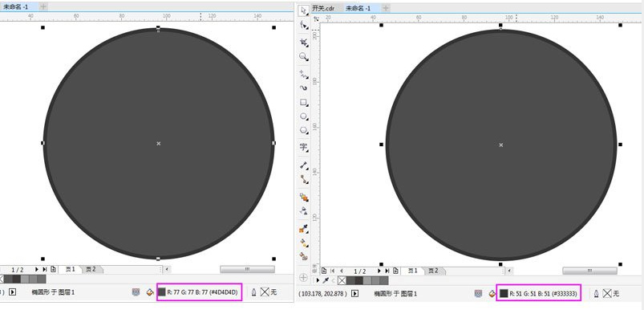Select the Rectangle tool
Image resolution: width=644 pixels, height=310 pixels.
pos(303,102)
